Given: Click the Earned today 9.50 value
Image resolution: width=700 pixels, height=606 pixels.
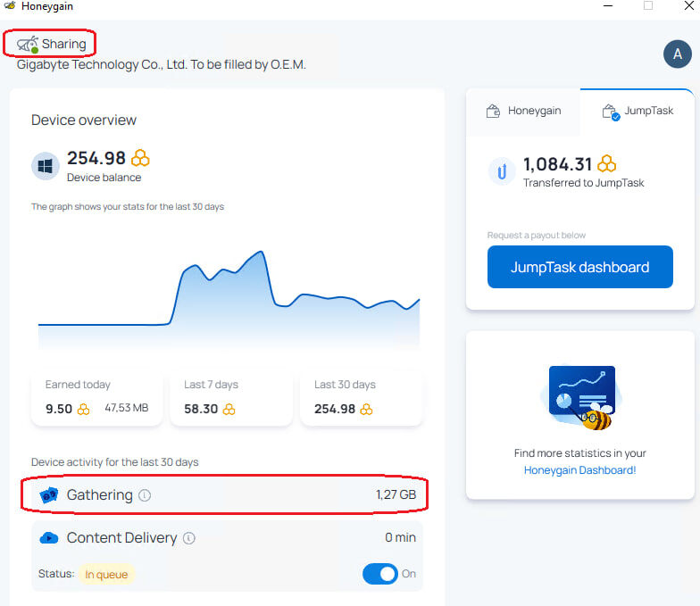Looking at the screenshot, I should click(x=59, y=409).
